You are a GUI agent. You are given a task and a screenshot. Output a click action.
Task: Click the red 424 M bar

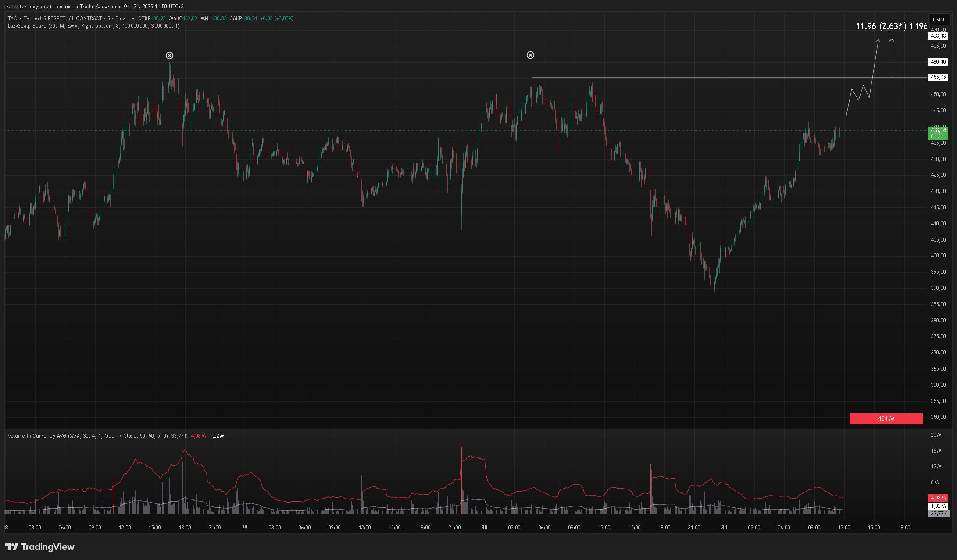pyautogui.click(x=886, y=419)
